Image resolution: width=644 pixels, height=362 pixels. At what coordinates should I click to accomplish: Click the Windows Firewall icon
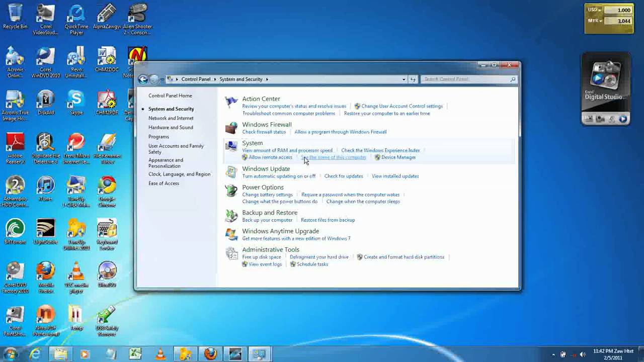coord(231,128)
